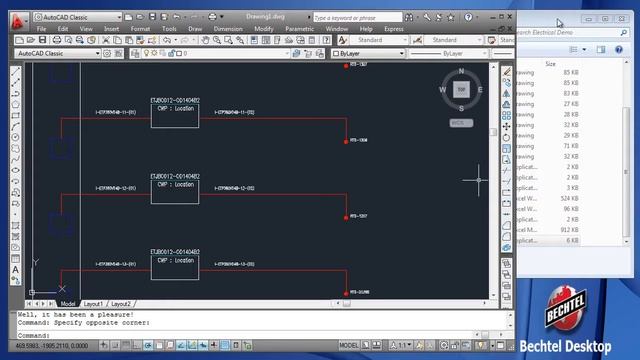640x360 pixels.
Task: Select the Ellipse draw tool
Action: click(16, 171)
